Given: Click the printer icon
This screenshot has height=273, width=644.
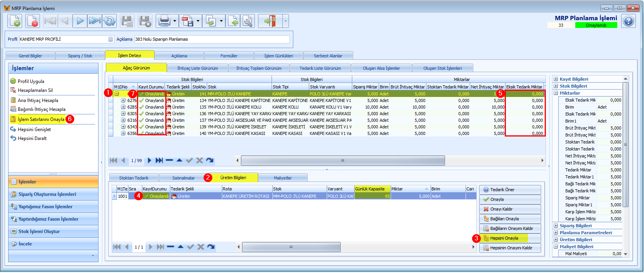Looking at the screenshot, I should pyautogui.click(x=164, y=21).
